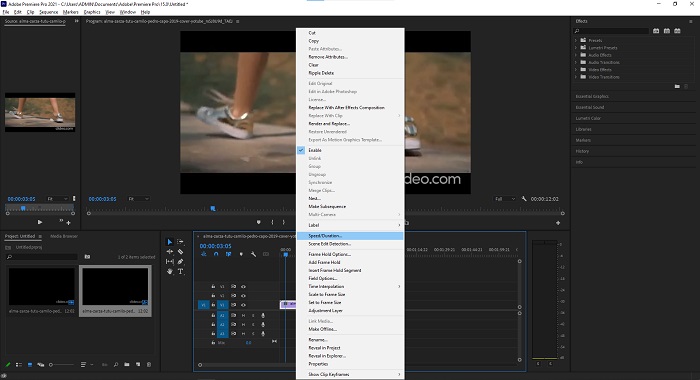Image resolution: width=700 pixels, height=380 pixels.
Task: Open the Label submenu in context menu
Action: pyautogui.click(x=350, y=225)
